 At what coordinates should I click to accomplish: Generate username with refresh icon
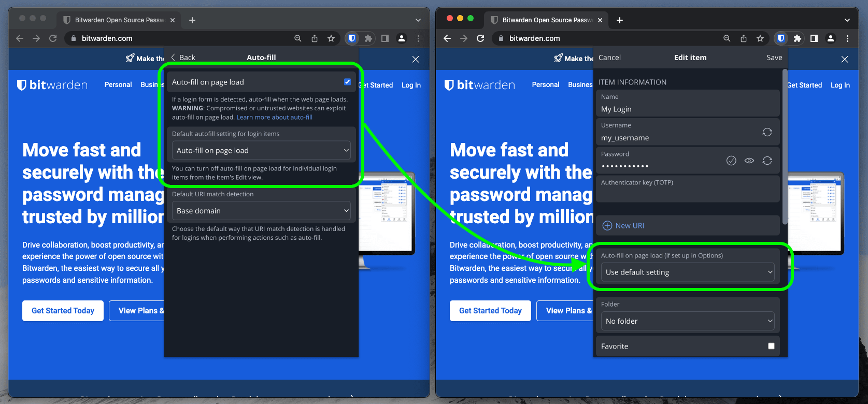pos(767,132)
